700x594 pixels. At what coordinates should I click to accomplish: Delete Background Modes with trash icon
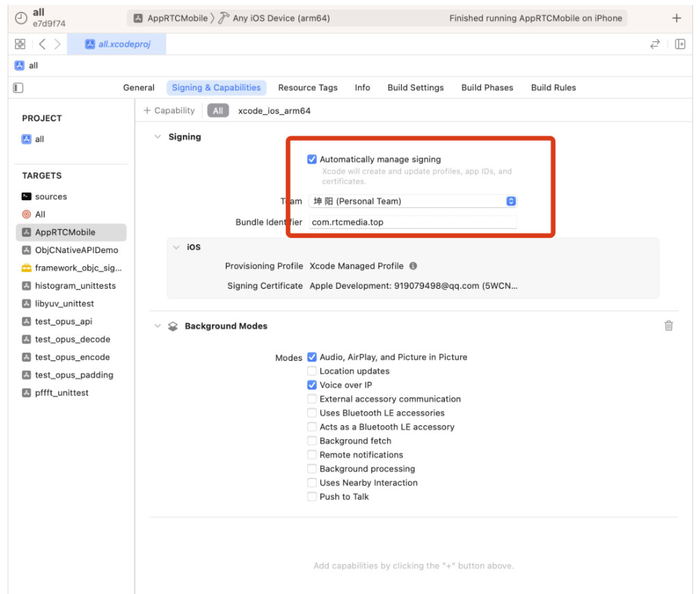[x=669, y=326]
